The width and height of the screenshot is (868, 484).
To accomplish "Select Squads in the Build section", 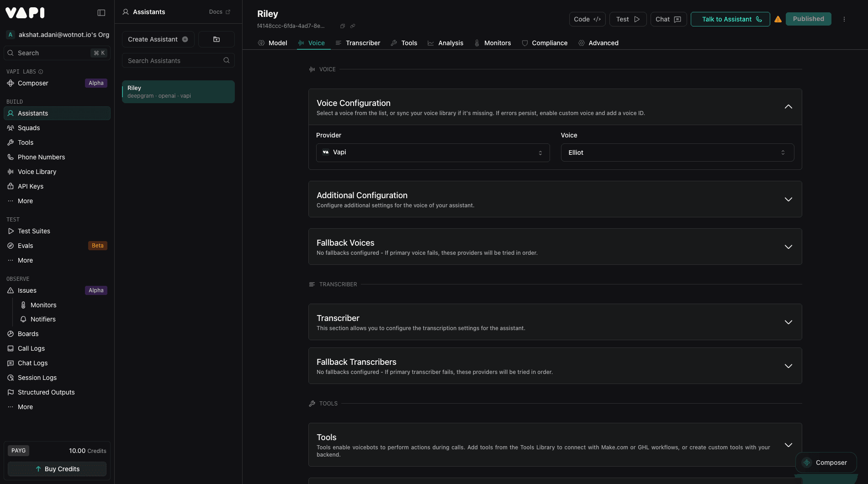I will (x=29, y=128).
